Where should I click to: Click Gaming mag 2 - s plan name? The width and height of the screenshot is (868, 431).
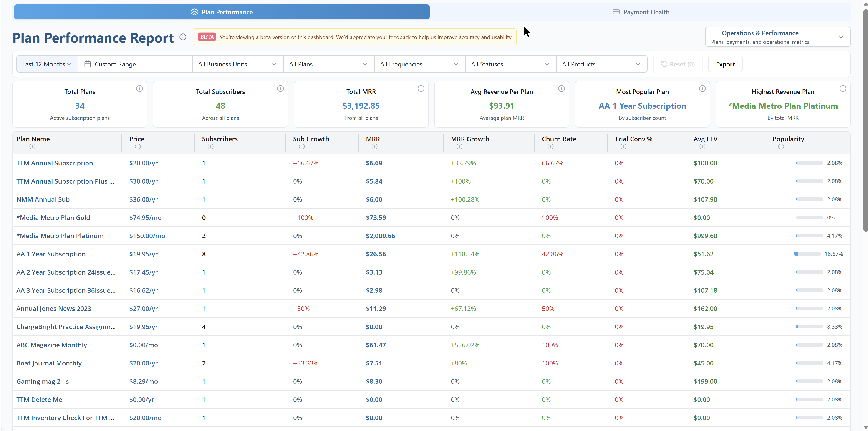click(x=43, y=381)
